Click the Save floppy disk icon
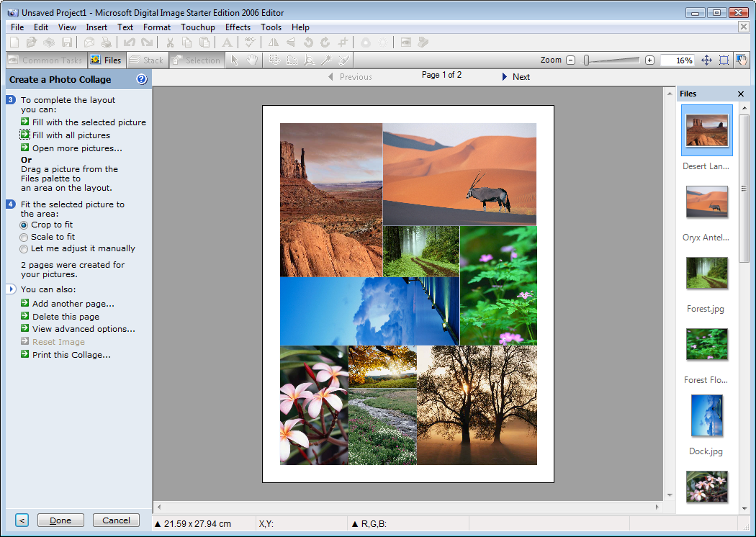The image size is (756, 537). point(66,42)
